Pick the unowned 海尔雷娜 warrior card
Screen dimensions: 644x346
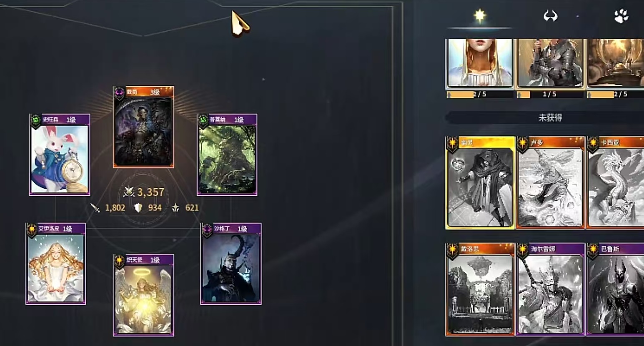pos(550,289)
